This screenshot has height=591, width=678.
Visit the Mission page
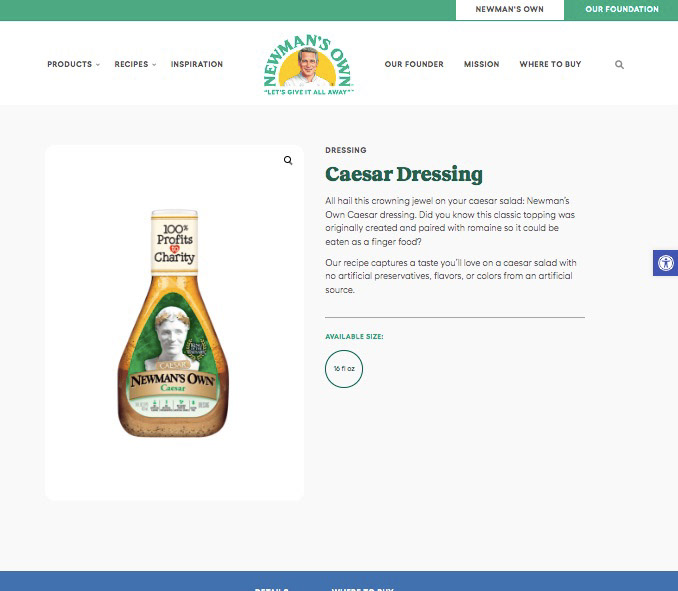coord(482,64)
